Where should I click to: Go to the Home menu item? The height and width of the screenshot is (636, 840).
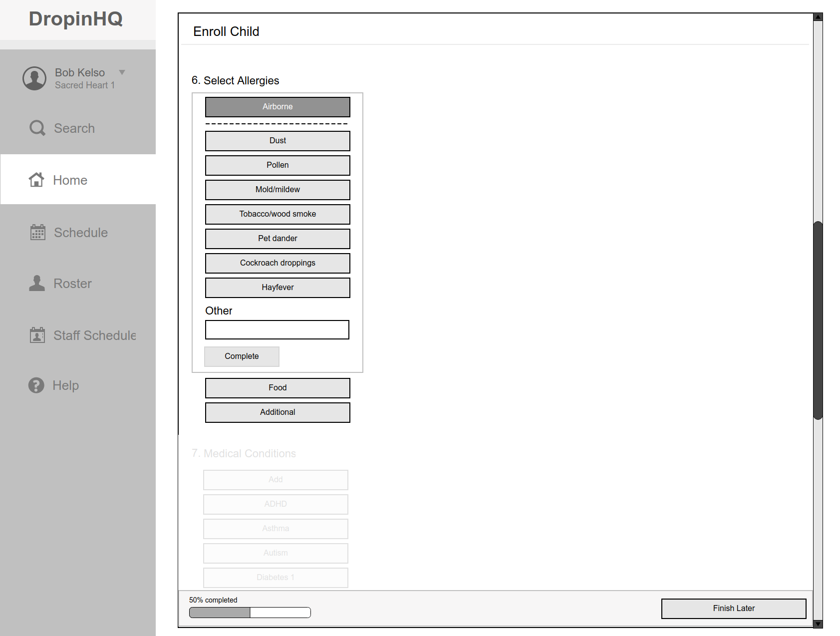pyautogui.click(x=78, y=179)
